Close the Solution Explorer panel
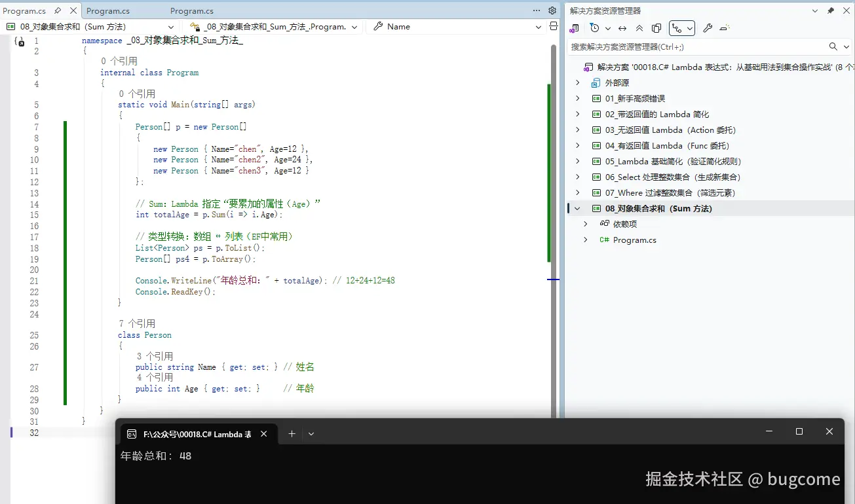The image size is (855, 504). point(846,10)
